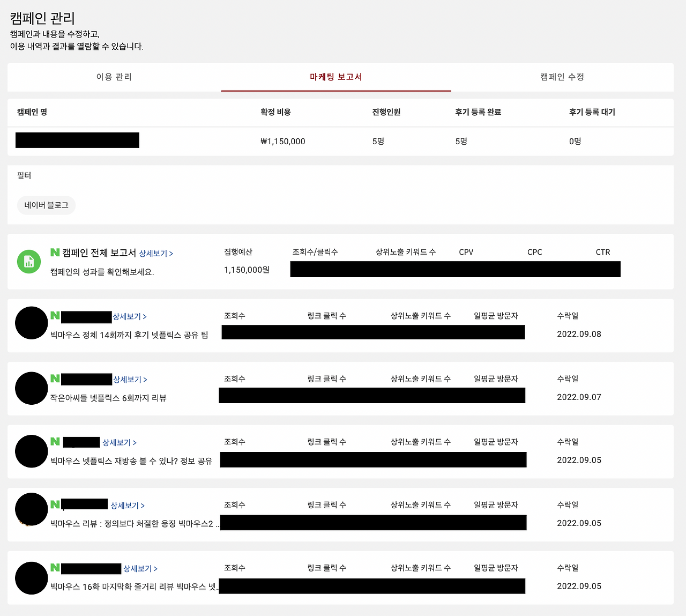Switch to the 캠페인 수정 tab
The width and height of the screenshot is (686, 616).
point(562,77)
